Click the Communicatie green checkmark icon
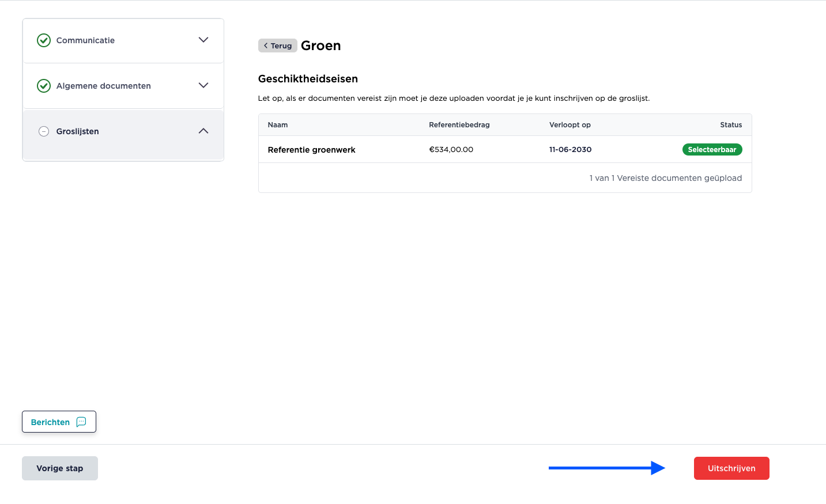 point(44,40)
